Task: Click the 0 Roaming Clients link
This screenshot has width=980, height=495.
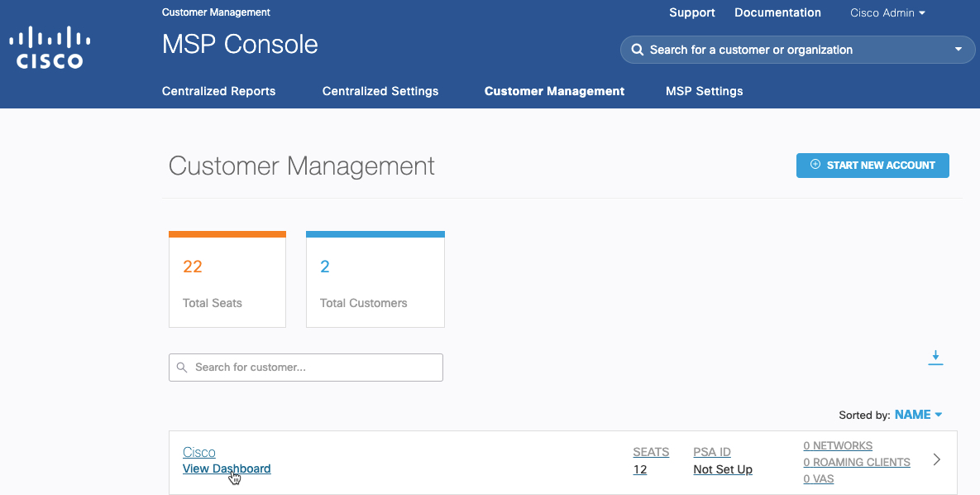Action: [x=857, y=462]
